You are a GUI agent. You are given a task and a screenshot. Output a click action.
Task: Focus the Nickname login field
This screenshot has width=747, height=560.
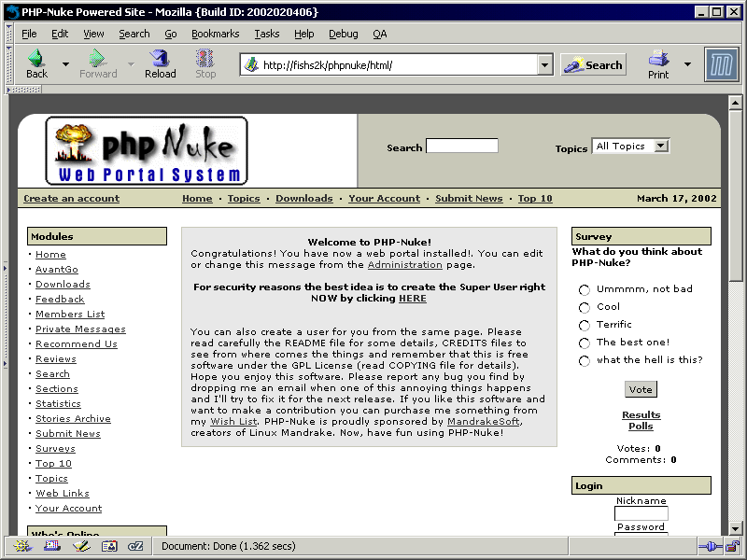641,512
